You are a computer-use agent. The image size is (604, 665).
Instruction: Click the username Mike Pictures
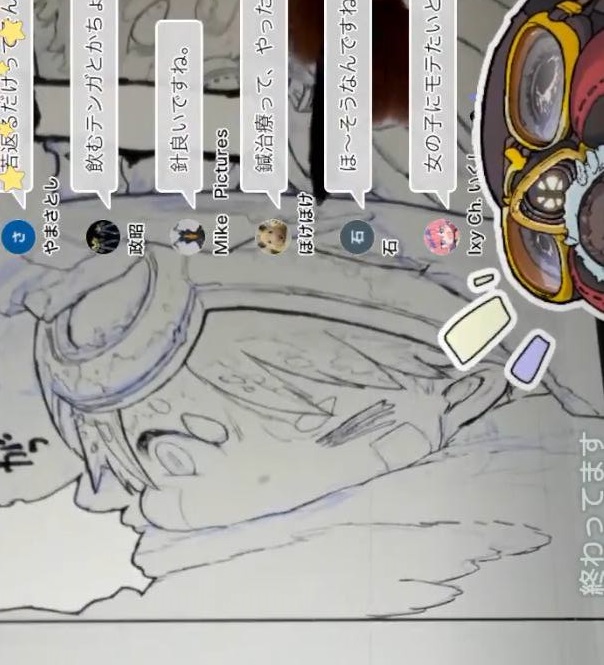tap(221, 192)
